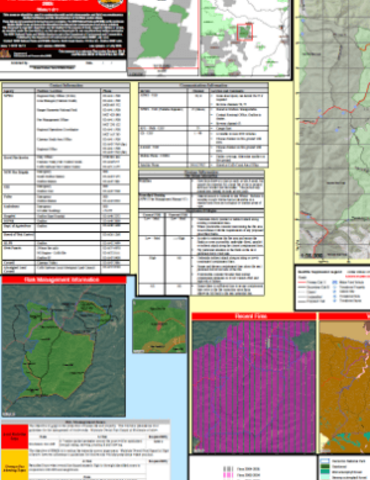Image resolution: width=370 pixels, height=480 pixels.
Task: Click the last blue water point legend symbol
Action: click(334, 301)
